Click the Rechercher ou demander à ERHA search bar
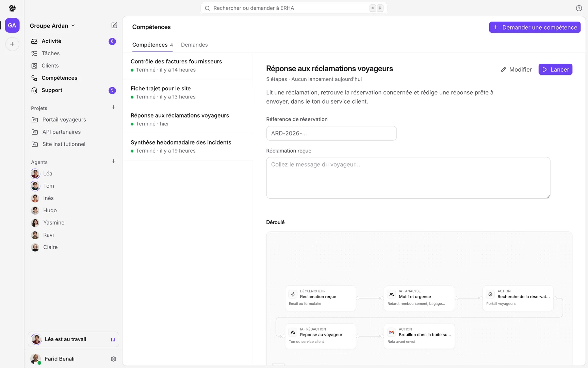 pyautogui.click(x=294, y=8)
